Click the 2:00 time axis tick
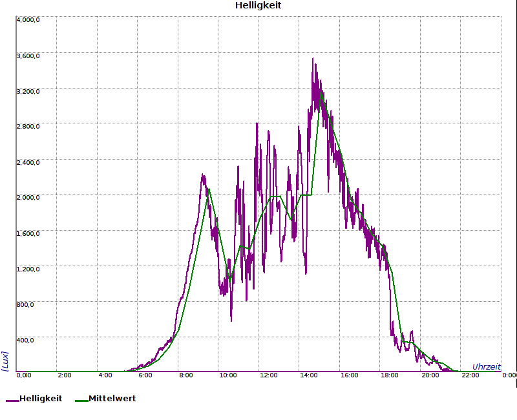Image resolution: width=517 pixels, height=420 pixels. click(x=65, y=375)
